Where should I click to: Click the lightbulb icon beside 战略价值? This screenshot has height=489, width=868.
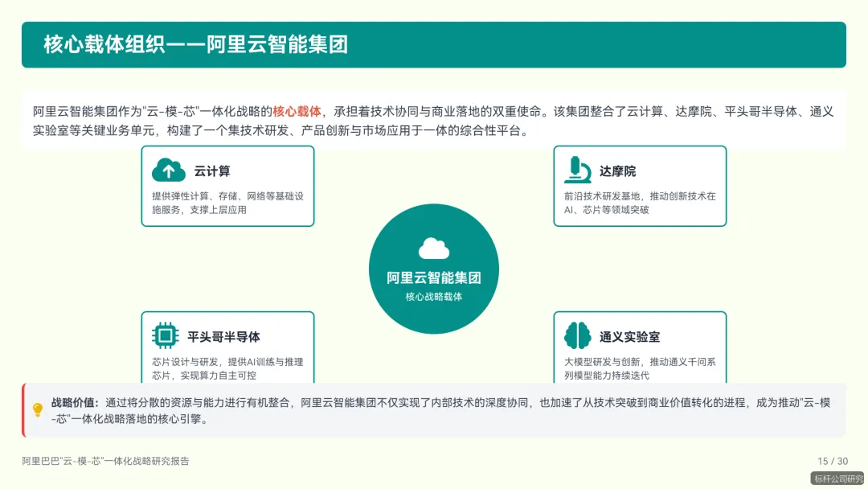(x=38, y=410)
